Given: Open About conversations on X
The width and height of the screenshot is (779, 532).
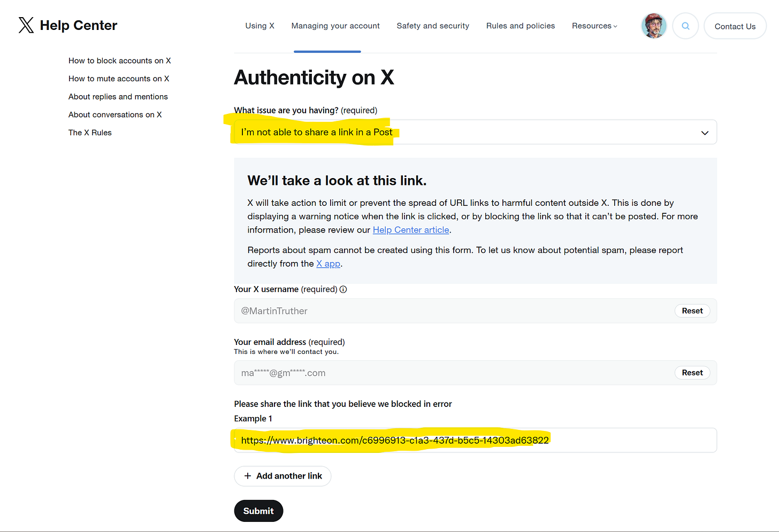Looking at the screenshot, I should click(115, 114).
